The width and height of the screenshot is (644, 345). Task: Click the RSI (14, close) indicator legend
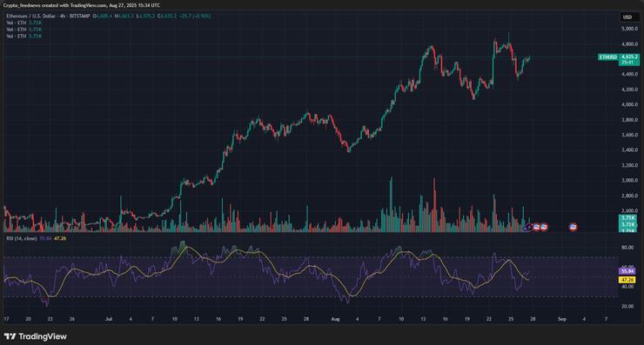point(22,238)
